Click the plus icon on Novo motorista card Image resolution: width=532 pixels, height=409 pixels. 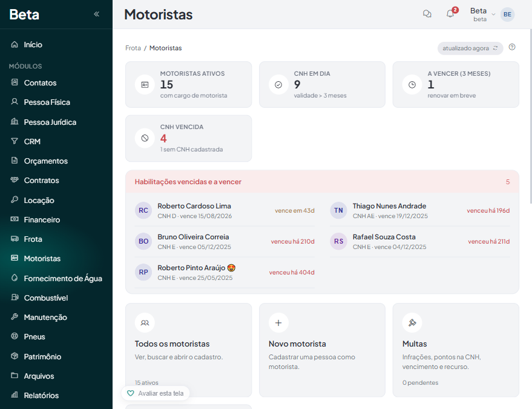click(x=278, y=323)
